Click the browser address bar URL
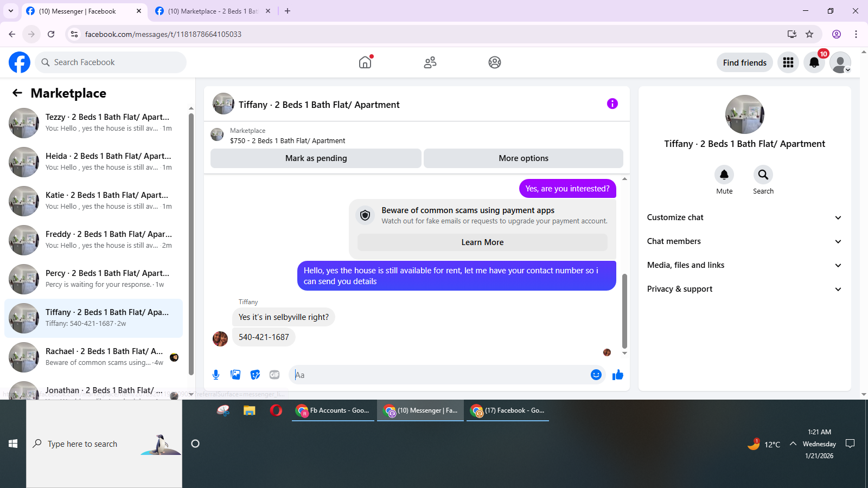The height and width of the screenshot is (488, 868). 163,34
